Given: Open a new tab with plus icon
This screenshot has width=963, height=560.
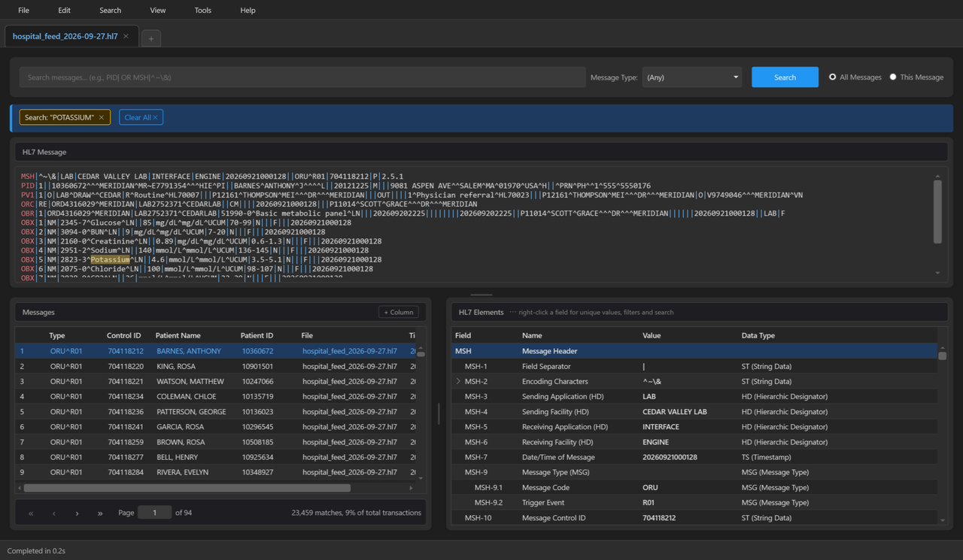Looking at the screenshot, I should (150, 38).
